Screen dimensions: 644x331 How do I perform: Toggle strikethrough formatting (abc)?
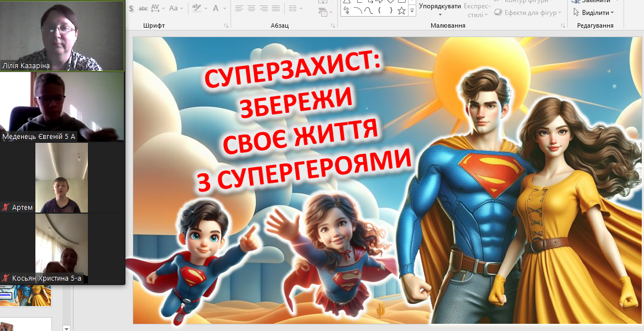tap(143, 8)
